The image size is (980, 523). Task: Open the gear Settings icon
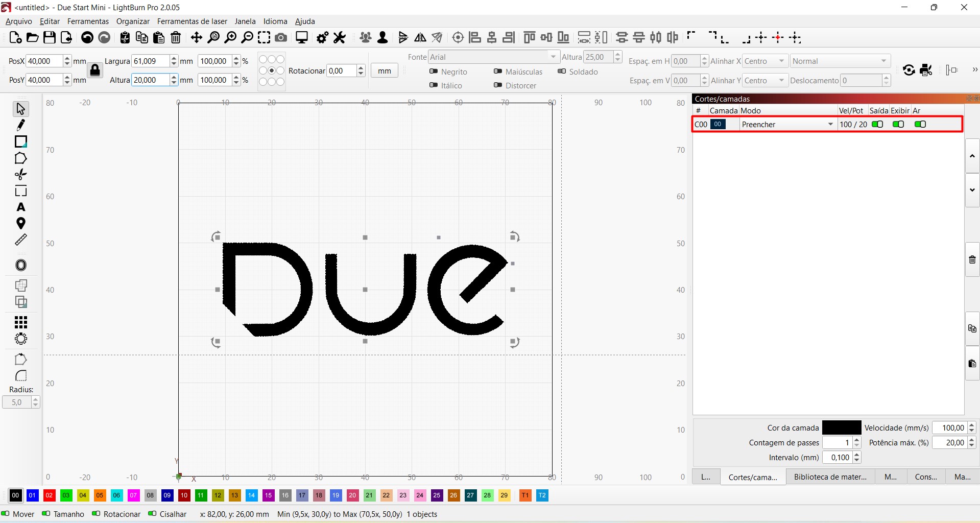[x=322, y=37]
